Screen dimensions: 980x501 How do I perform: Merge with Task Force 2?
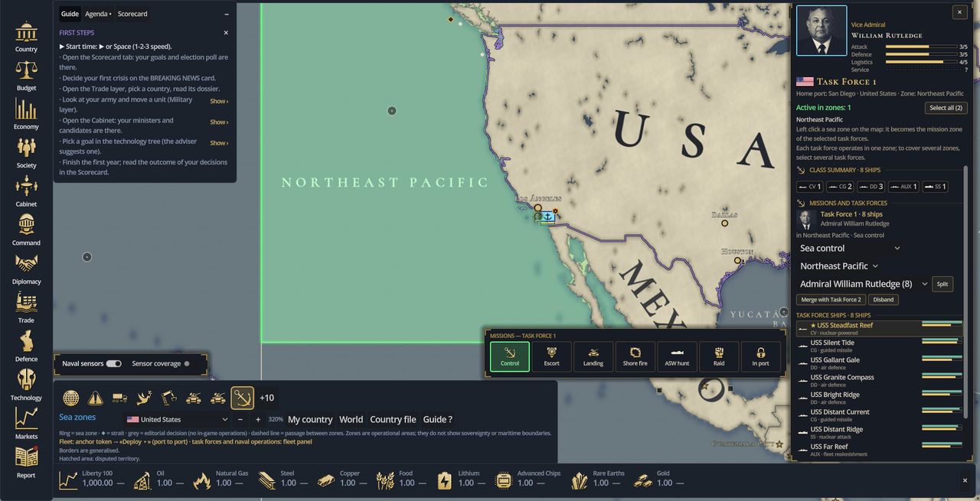pyautogui.click(x=831, y=300)
